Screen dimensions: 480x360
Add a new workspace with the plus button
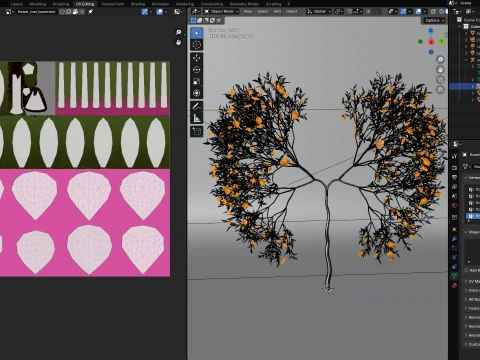[289, 4]
